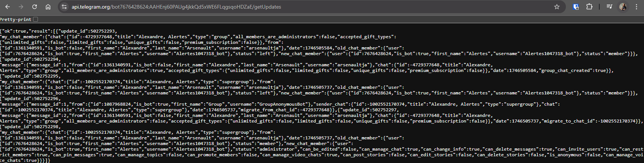Open the profile avatar menu
This screenshot has width=644, height=163.
tap(623, 7)
